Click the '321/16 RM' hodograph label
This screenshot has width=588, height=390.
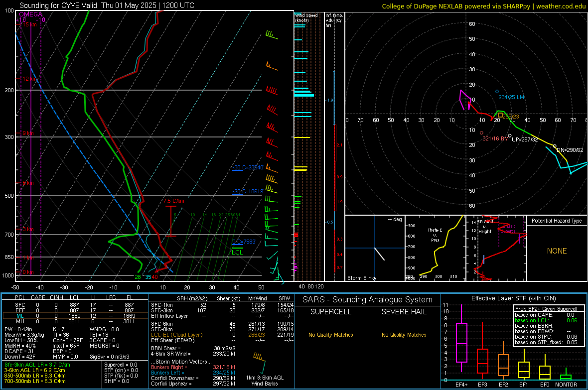coord(495,139)
